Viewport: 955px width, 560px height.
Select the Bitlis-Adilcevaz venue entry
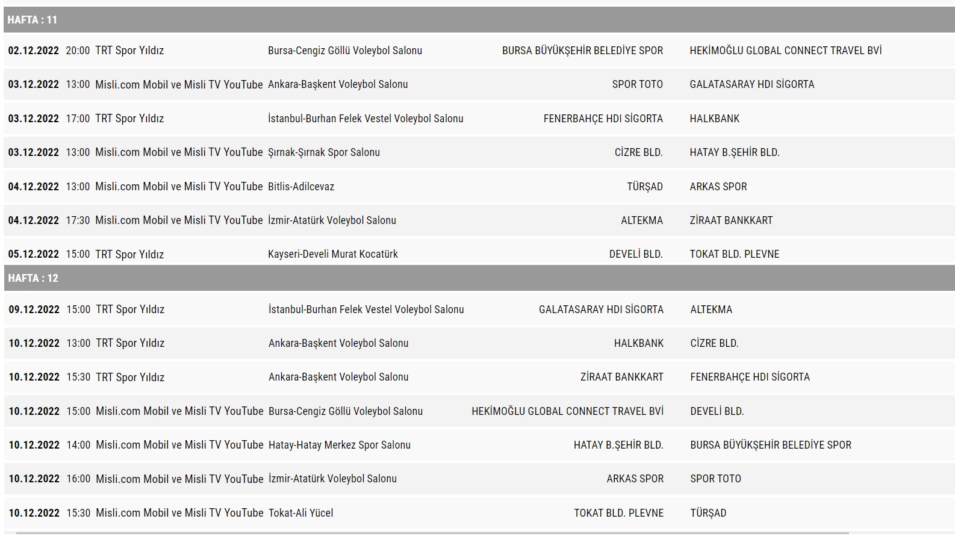pos(300,187)
